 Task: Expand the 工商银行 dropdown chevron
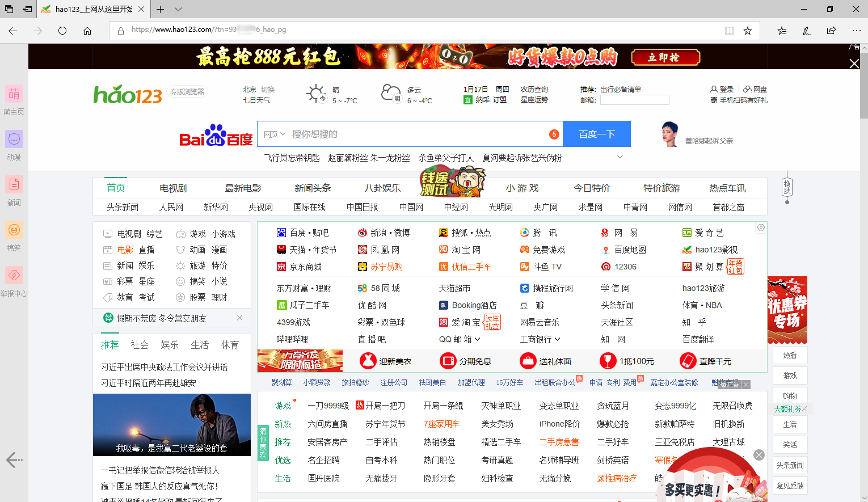click(557, 339)
